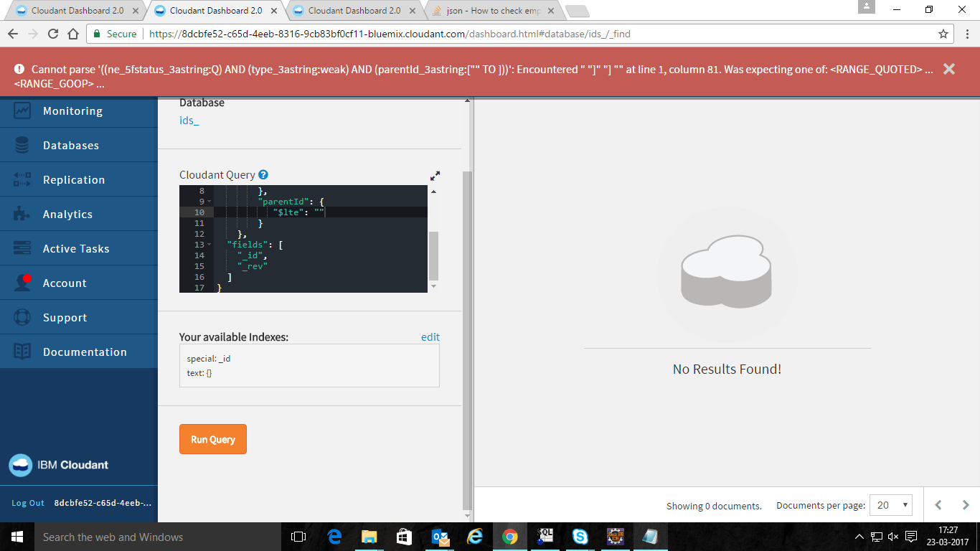Open the ids_ database link
Image resolution: width=980 pixels, height=551 pixels.
[189, 121]
